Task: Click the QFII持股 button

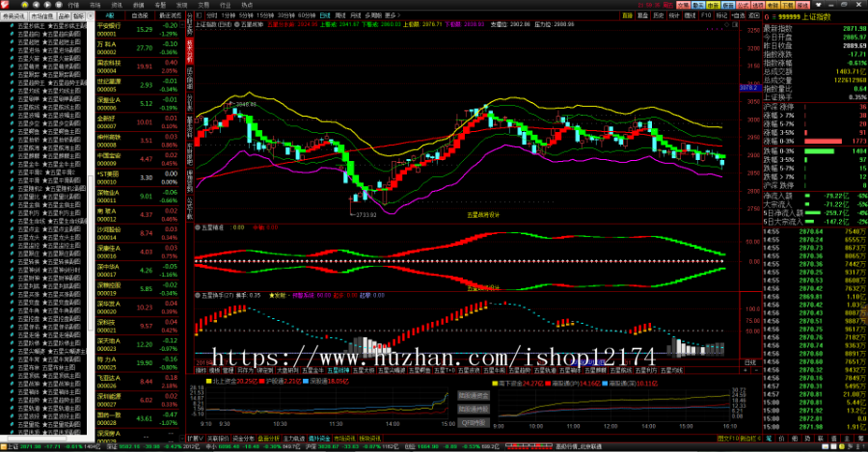Action: tap(474, 423)
